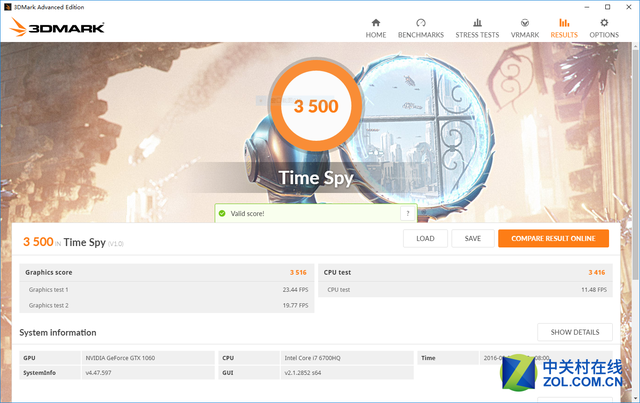640x403 pixels.
Task: Click the question mark help button
Action: coord(407,213)
